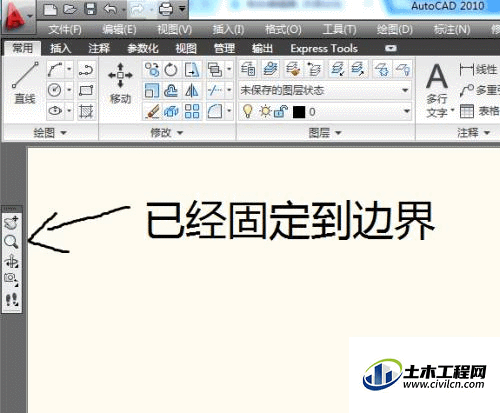Viewport: 500px width, 413px height.
Task: Open the 未保存的图层状态 layer state dropdown
Action: [325, 90]
